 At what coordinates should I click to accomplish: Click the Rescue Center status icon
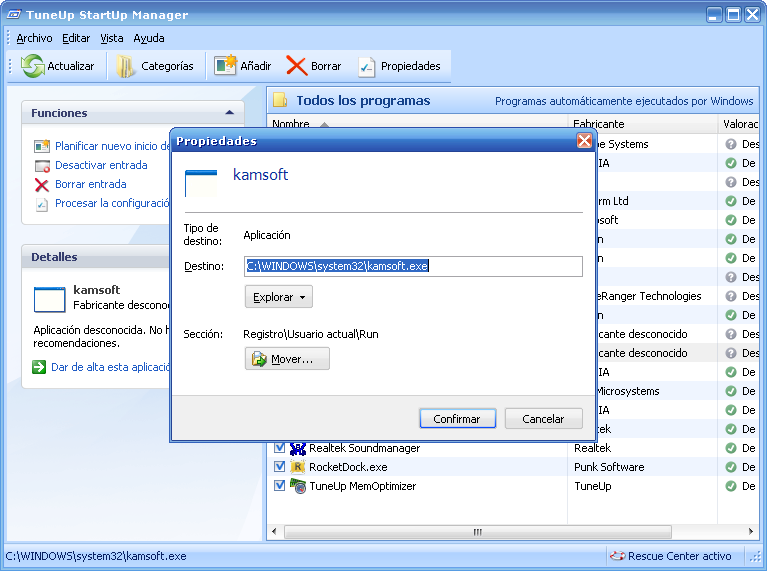click(618, 556)
